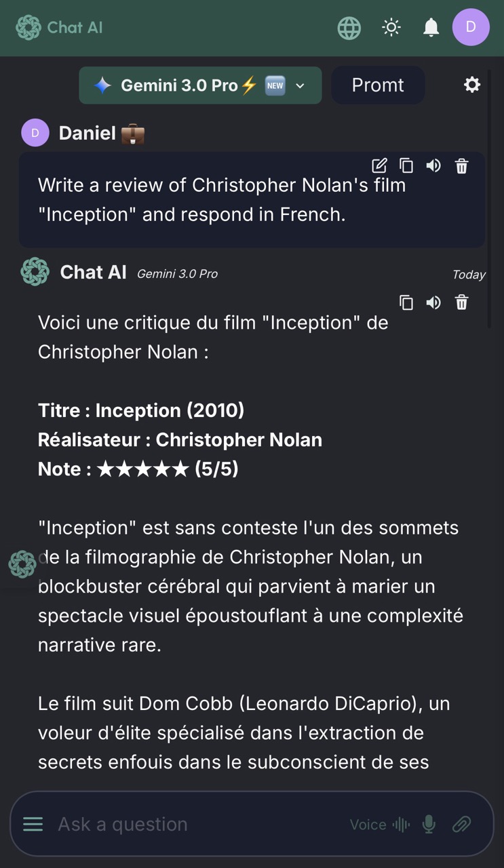
Task: Edit Daniel's message
Action: pyautogui.click(x=380, y=165)
